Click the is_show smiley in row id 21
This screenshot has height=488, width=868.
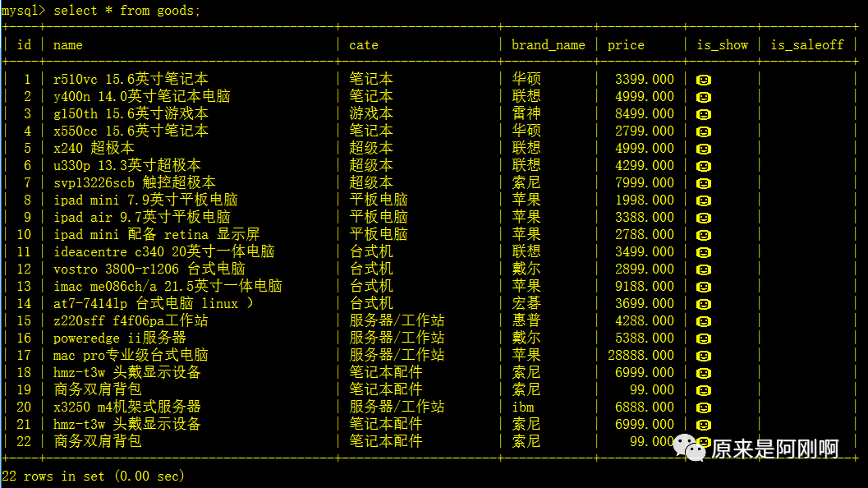pyautogui.click(x=704, y=425)
